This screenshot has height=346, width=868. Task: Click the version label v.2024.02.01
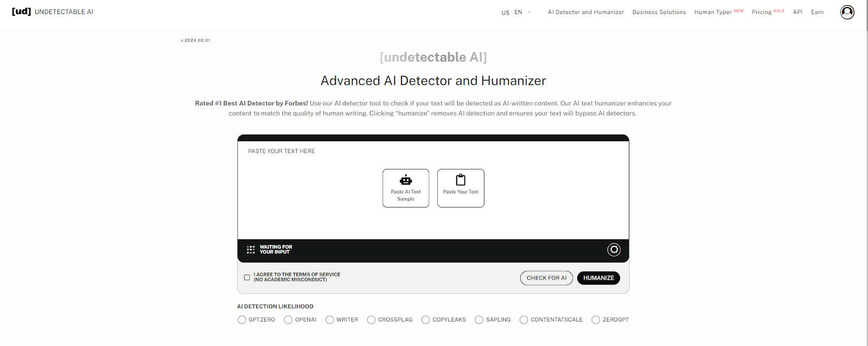[x=195, y=40]
